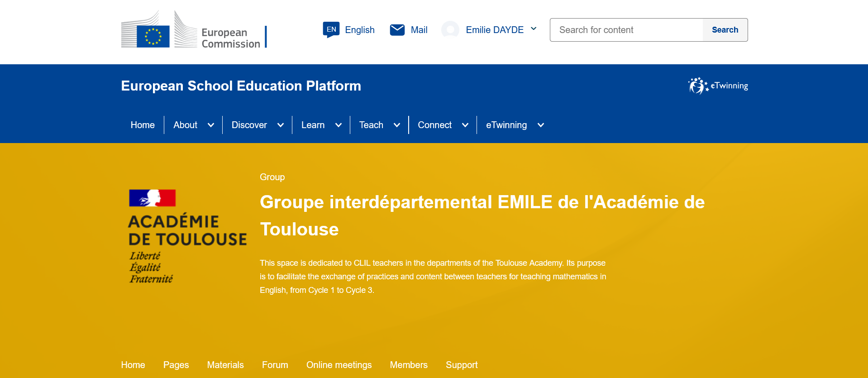Open the group Support tab
This screenshot has width=868, height=378.
point(462,365)
